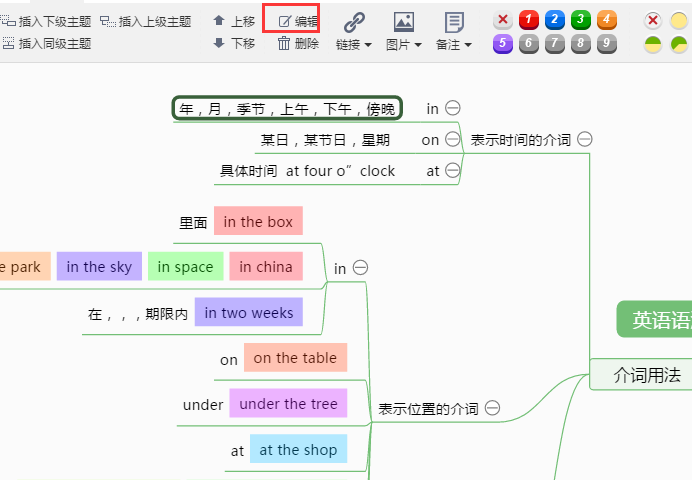Remove the priority marker with the red X
Viewport: 692px width, 480px height.
[503, 20]
